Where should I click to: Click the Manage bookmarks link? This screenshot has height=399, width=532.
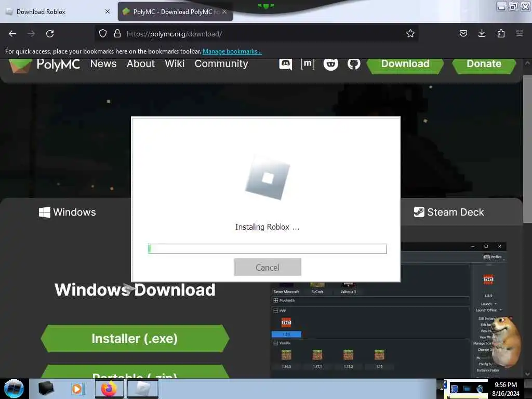click(x=232, y=51)
